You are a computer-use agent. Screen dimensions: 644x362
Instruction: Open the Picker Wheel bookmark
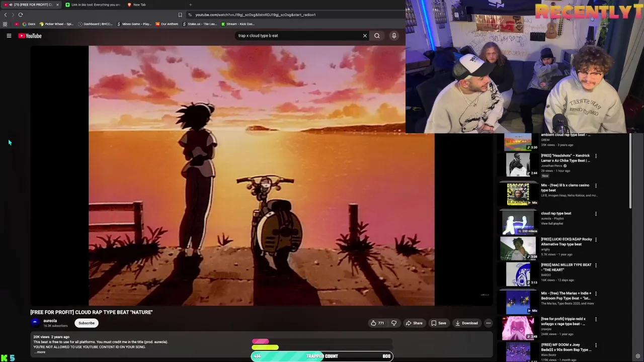[x=56, y=24]
